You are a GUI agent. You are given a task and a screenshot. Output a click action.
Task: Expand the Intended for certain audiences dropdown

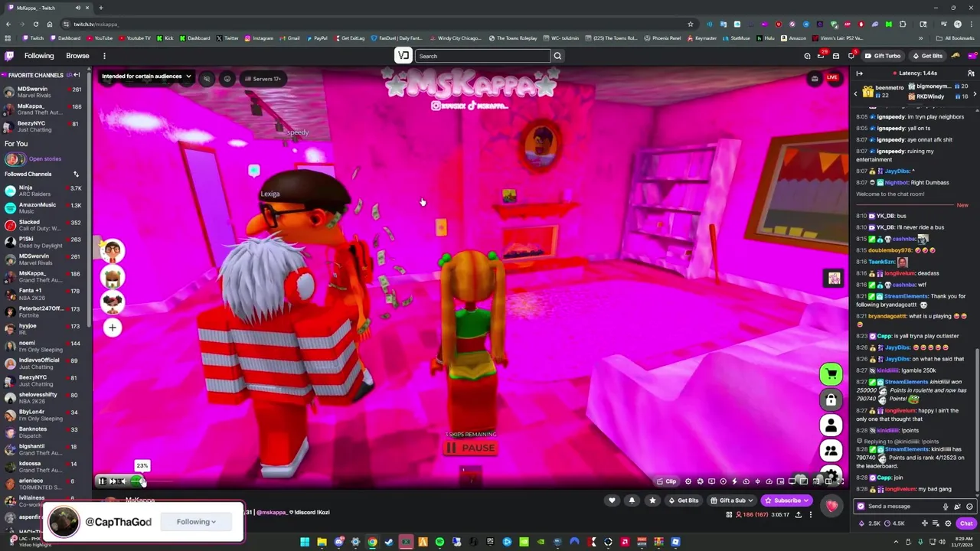(x=146, y=77)
